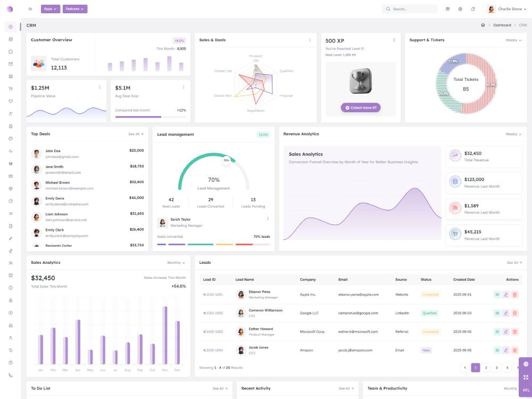Image resolution: width=532 pixels, height=399 pixels.
Task: Click See All in Top Deals
Action: click(x=136, y=134)
